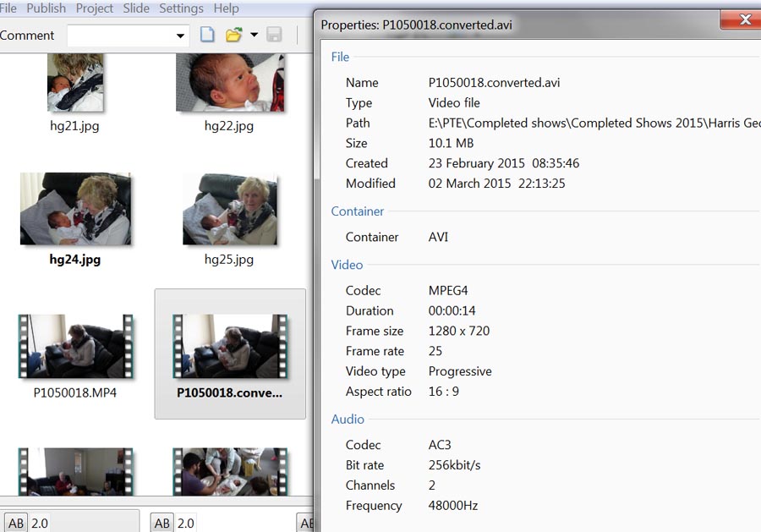Open the File menu
This screenshot has height=532, width=761.
(x=8, y=8)
